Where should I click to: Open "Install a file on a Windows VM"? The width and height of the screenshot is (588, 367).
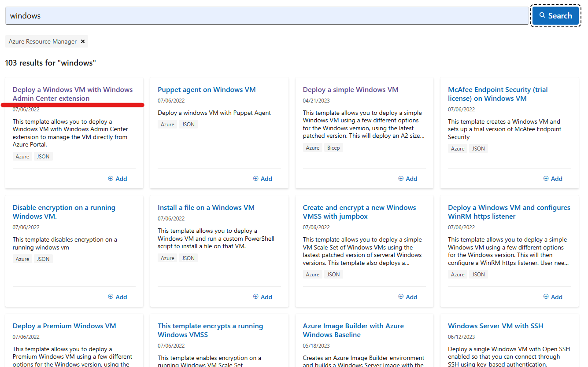click(x=206, y=207)
